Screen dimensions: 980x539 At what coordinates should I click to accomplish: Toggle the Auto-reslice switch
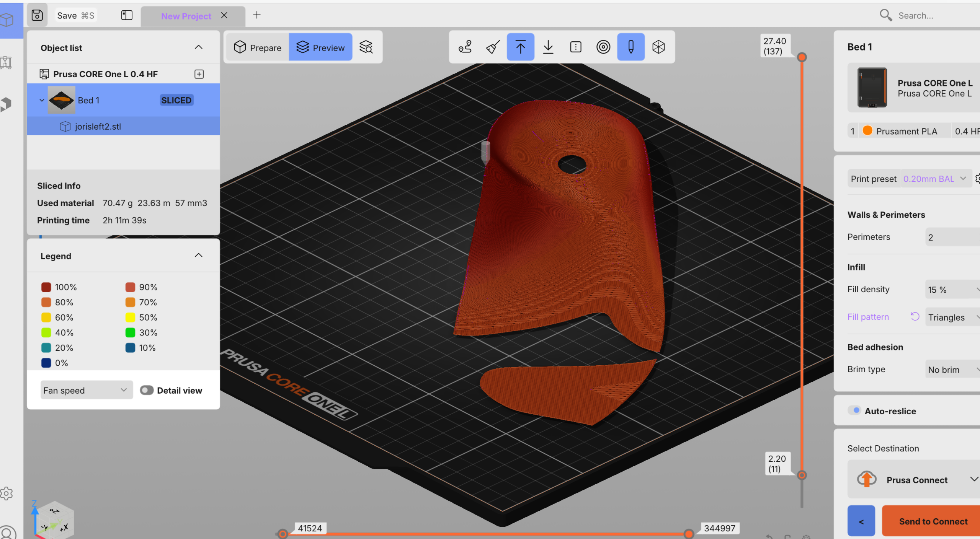coord(854,410)
